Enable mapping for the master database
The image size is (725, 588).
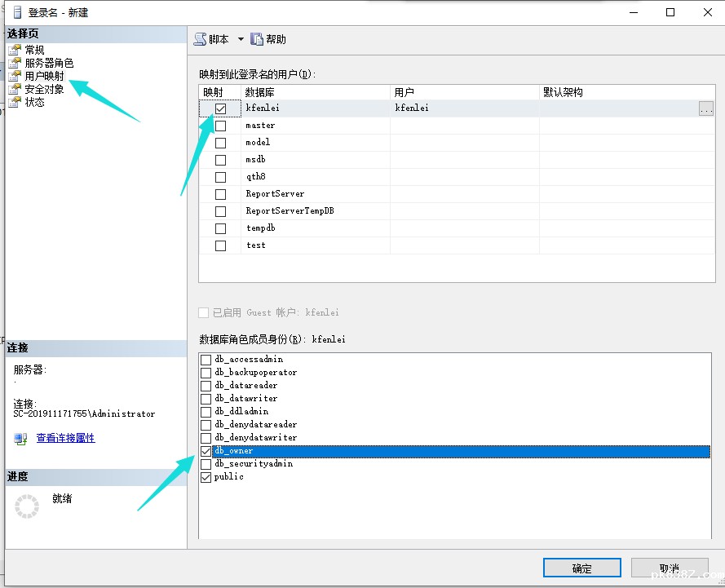click(220, 126)
